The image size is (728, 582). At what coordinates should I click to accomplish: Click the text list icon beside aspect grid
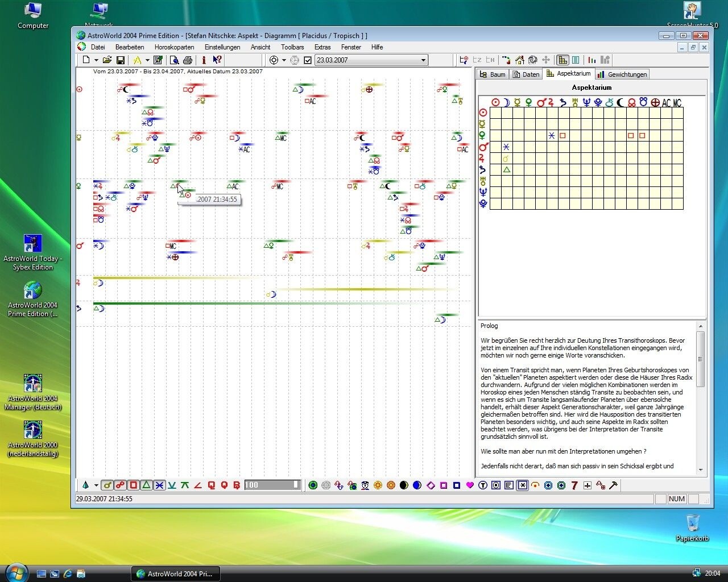(576, 60)
